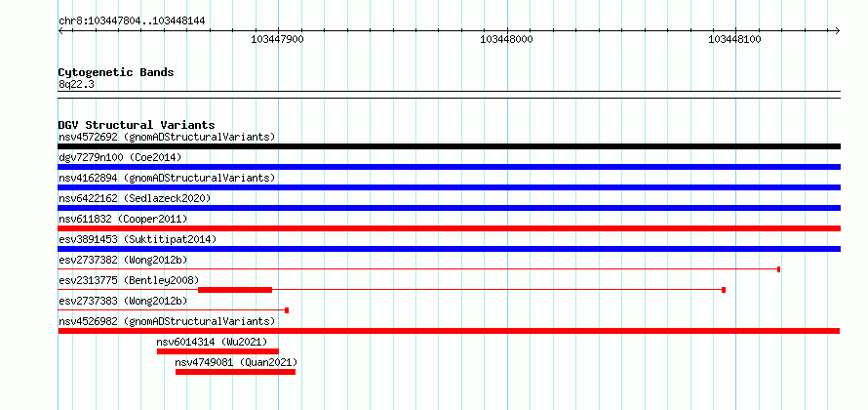
Task: Click red nsv4749081 variant bar
Action: (235, 372)
